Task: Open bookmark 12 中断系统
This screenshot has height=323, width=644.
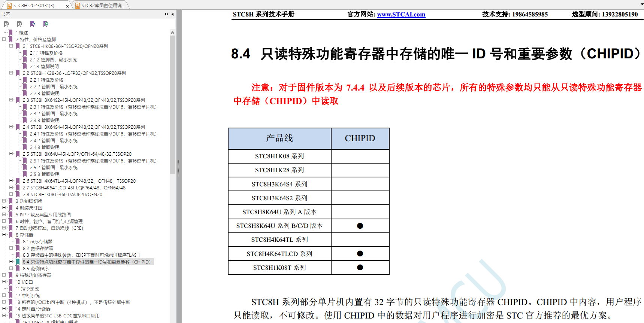Action: 27,296
